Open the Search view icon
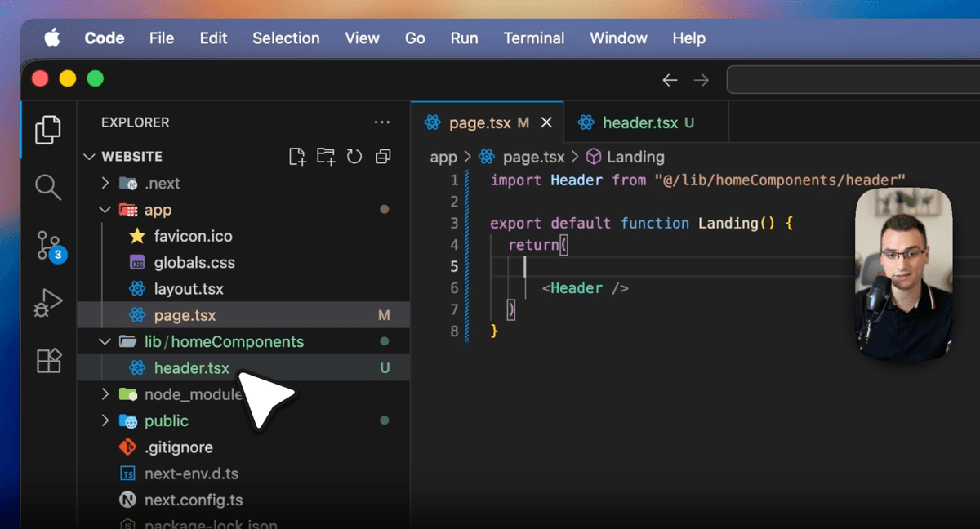This screenshot has width=980, height=529. 48,187
